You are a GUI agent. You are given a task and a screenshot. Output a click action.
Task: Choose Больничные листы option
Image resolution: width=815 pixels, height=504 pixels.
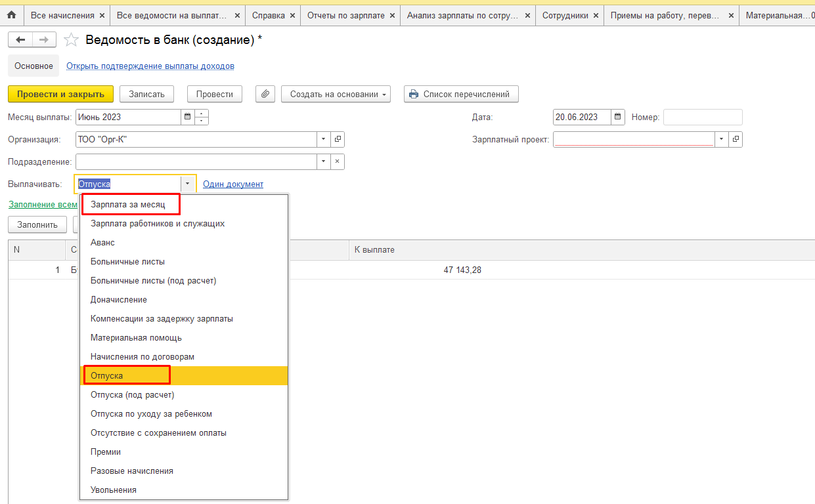127,262
